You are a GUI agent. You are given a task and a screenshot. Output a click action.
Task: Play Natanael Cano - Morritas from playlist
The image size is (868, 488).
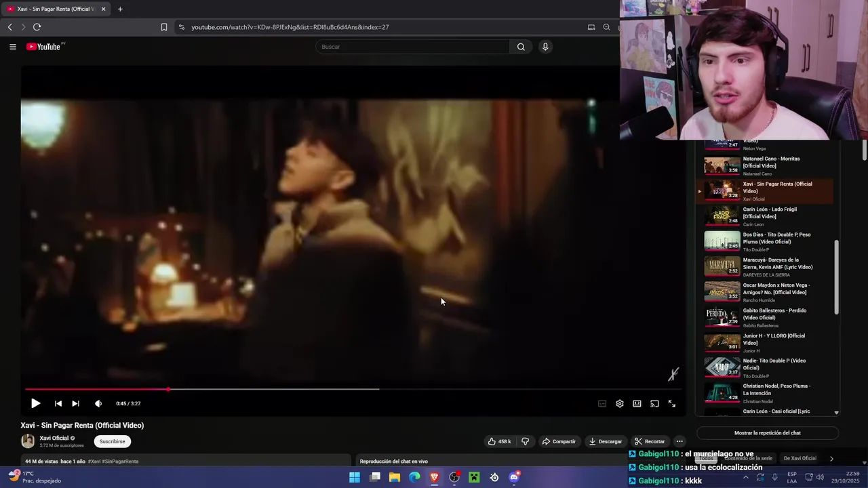pos(765,166)
